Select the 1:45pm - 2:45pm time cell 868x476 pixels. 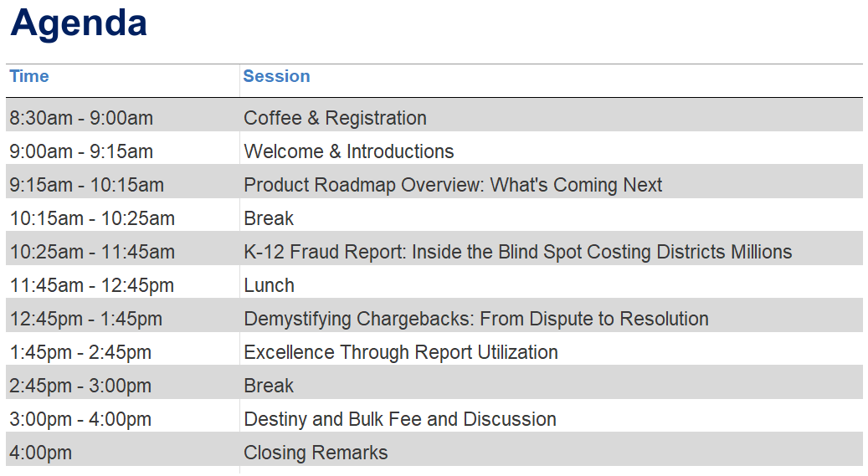coord(80,352)
